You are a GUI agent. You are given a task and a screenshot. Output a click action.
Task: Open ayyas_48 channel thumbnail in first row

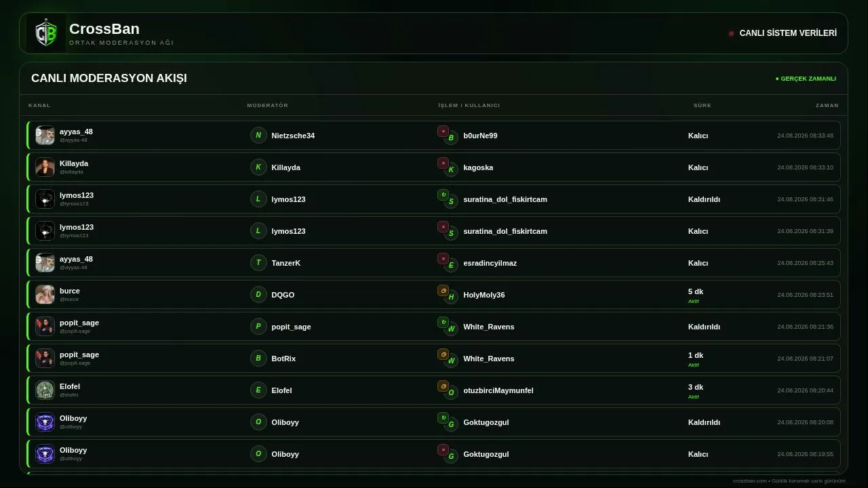click(45, 136)
